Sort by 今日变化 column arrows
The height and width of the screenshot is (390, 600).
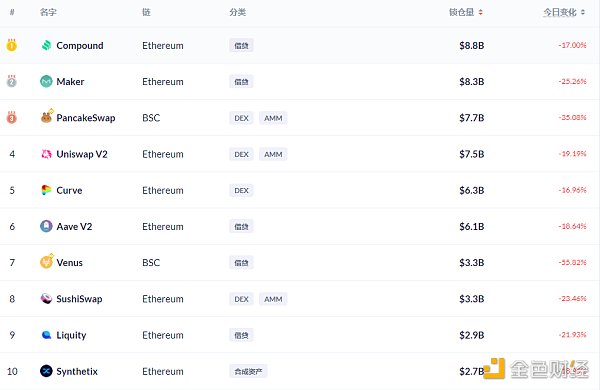pos(583,13)
